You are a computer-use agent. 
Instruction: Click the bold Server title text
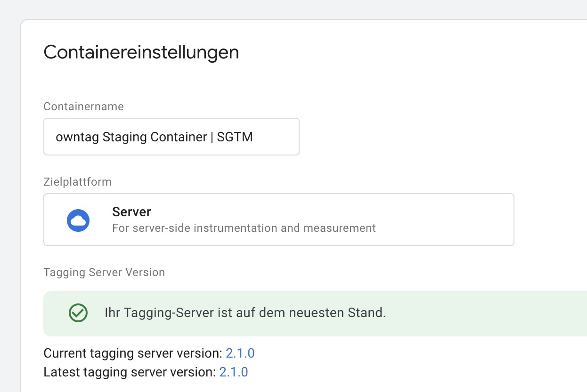point(131,212)
